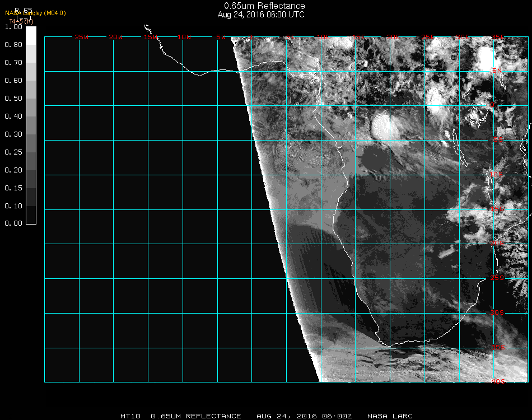The height and width of the screenshot is (420, 532).
Task: Click the 'NASA LARC' footer text
Action: coord(390,416)
